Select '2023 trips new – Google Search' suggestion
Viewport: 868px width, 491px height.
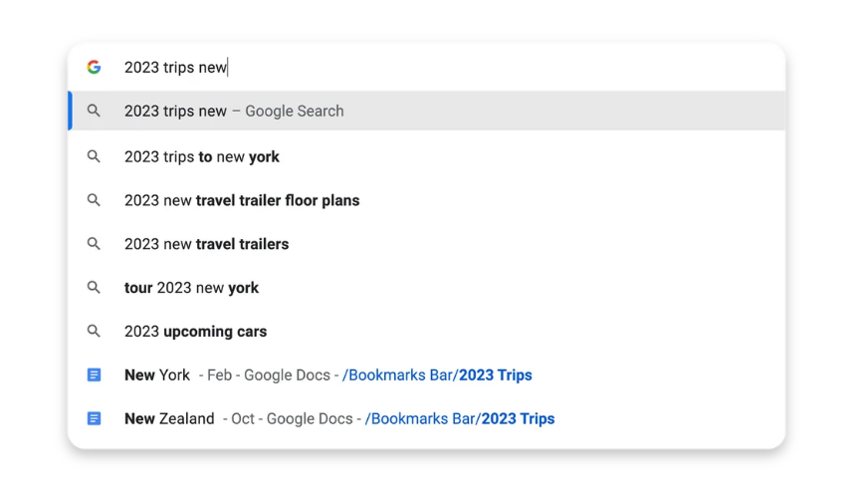426,111
